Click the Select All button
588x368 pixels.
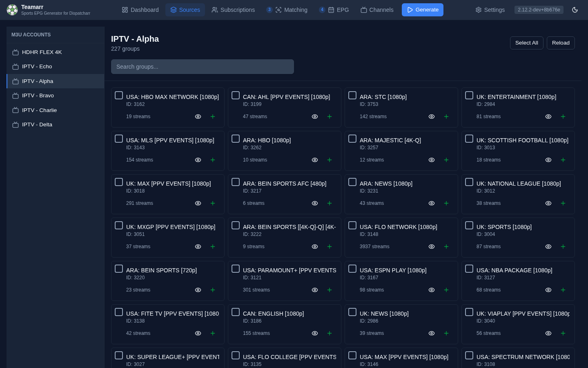click(x=526, y=43)
